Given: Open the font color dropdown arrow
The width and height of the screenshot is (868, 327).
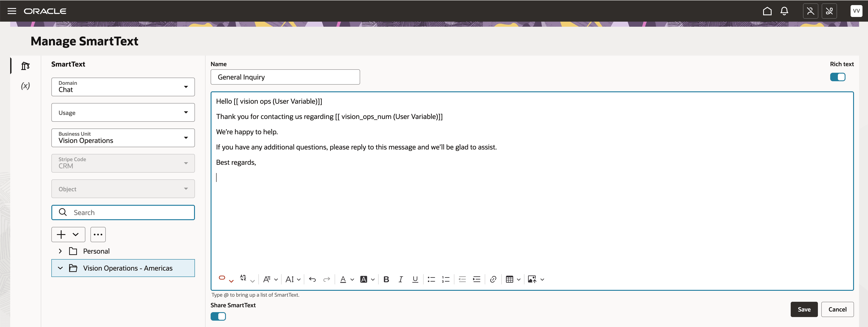Looking at the screenshot, I should tap(352, 279).
